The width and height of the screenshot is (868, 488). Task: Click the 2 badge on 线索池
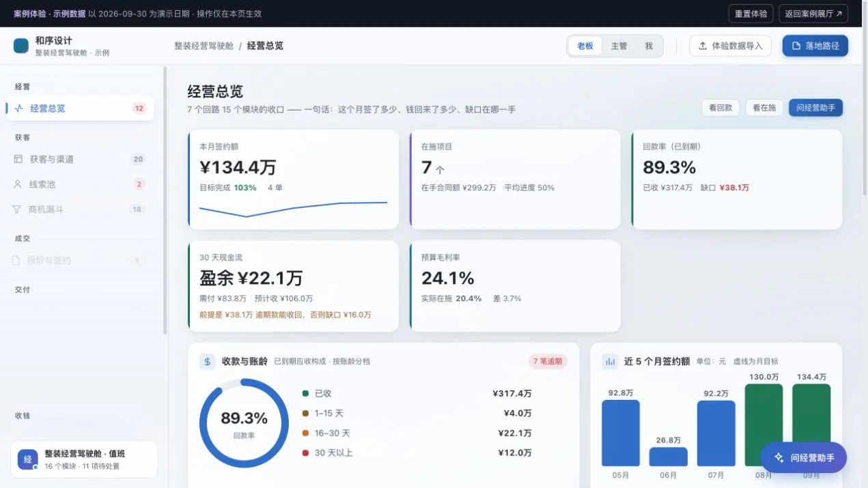[139, 184]
